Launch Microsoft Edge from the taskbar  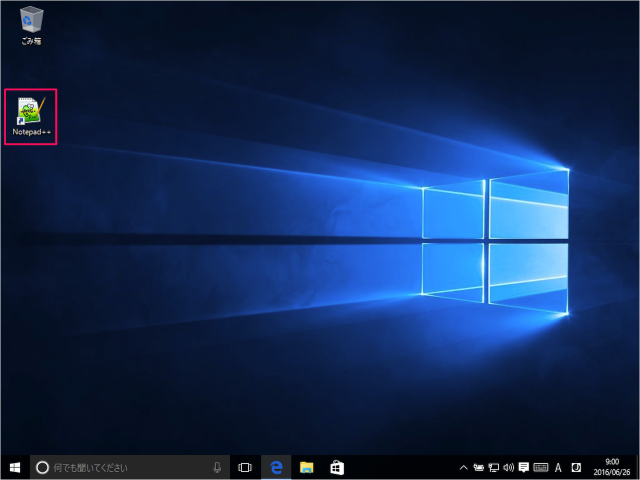[276, 467]
